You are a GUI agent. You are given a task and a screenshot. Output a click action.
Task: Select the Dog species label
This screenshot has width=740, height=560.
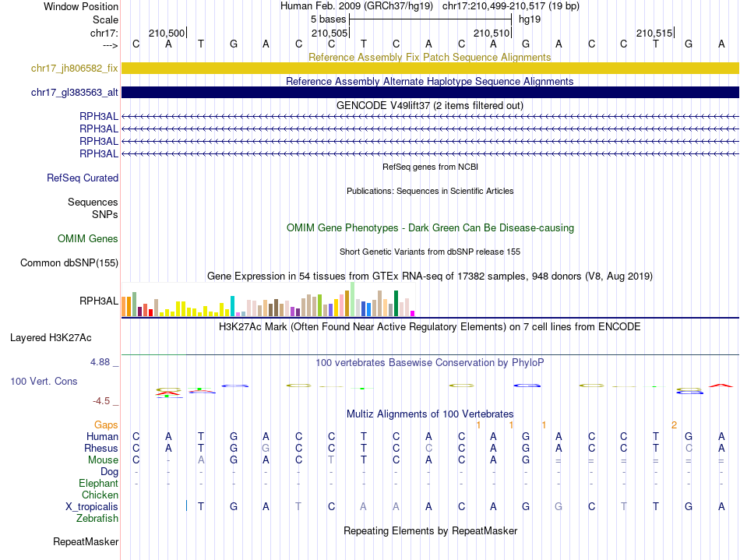(109, 472)
